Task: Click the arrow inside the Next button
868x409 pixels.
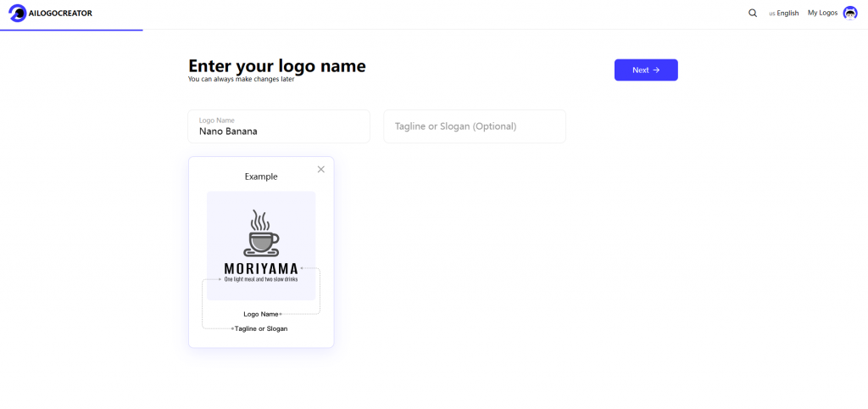Action: [x=656, y=70]
